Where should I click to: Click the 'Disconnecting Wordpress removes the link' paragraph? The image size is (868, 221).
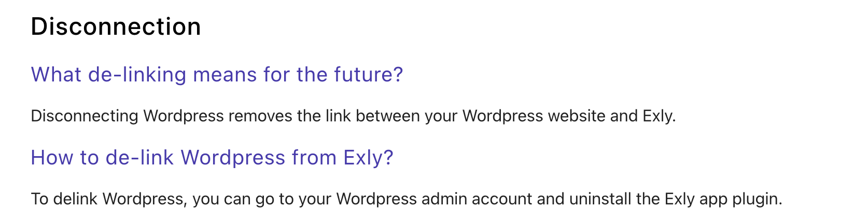pyautogui.click(x=353, y=116)
